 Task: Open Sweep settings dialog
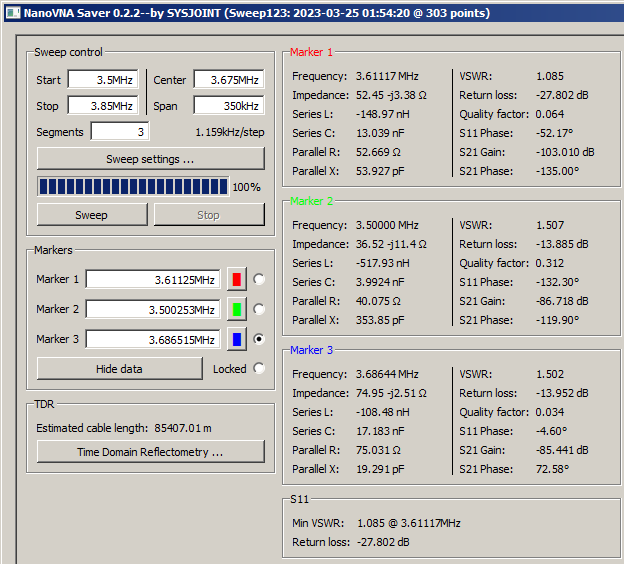point(150,159)
